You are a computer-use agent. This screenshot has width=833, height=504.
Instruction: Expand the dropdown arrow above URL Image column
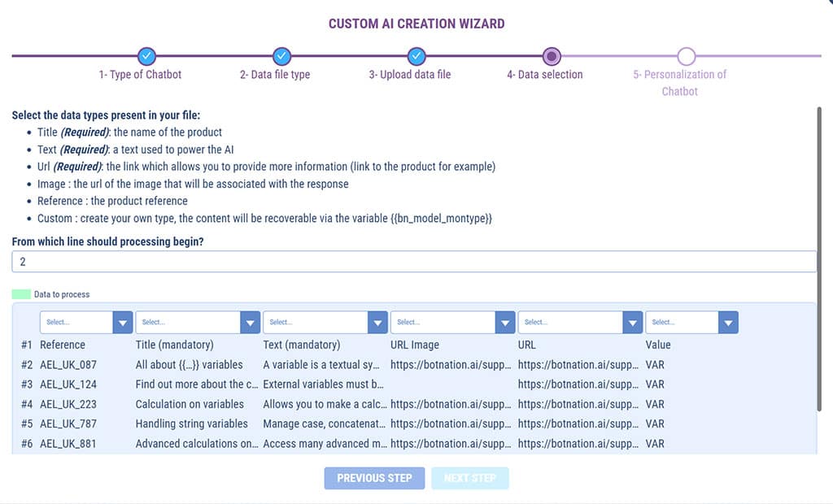point(505,323)
